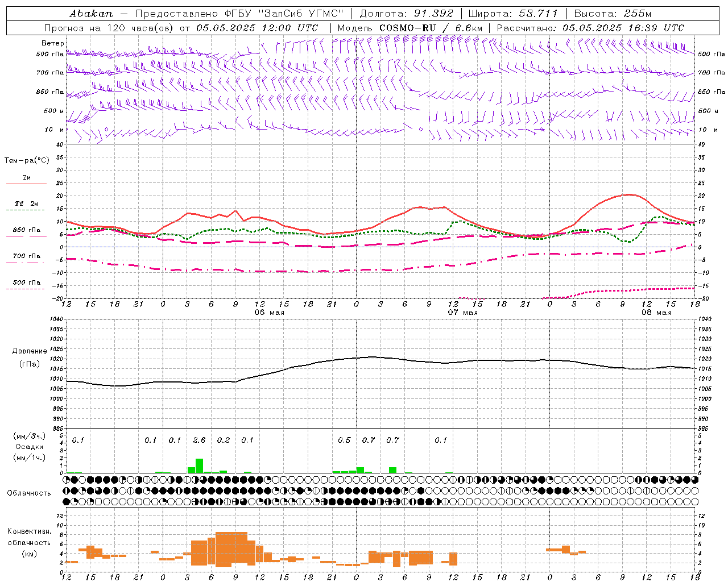Click the 500 гПа dotted swatch in temperature legend
728x582 pixels.
26,289
